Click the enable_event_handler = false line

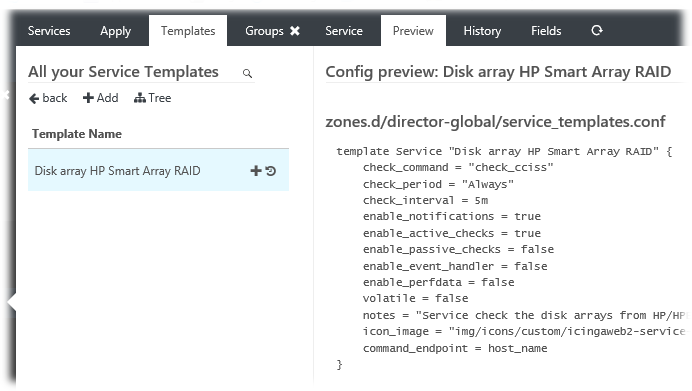point(455,266)
